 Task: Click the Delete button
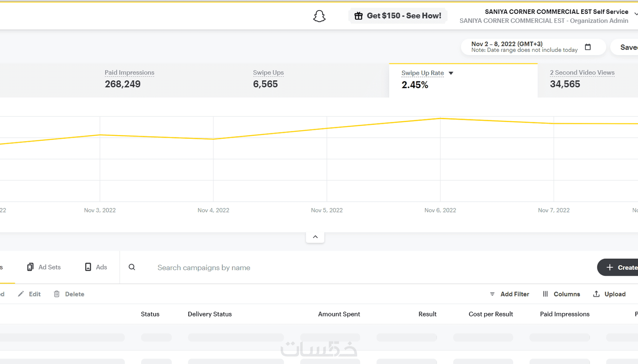click(x=69, y=294)
